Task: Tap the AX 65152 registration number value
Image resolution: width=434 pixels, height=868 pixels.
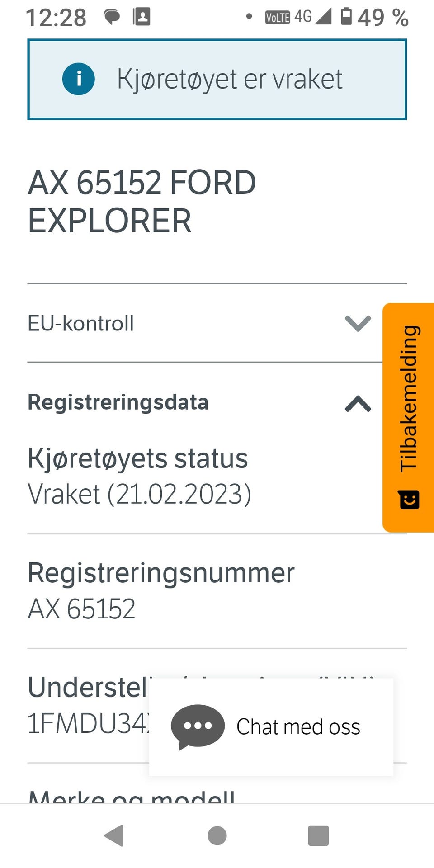Action: (82, 609)
